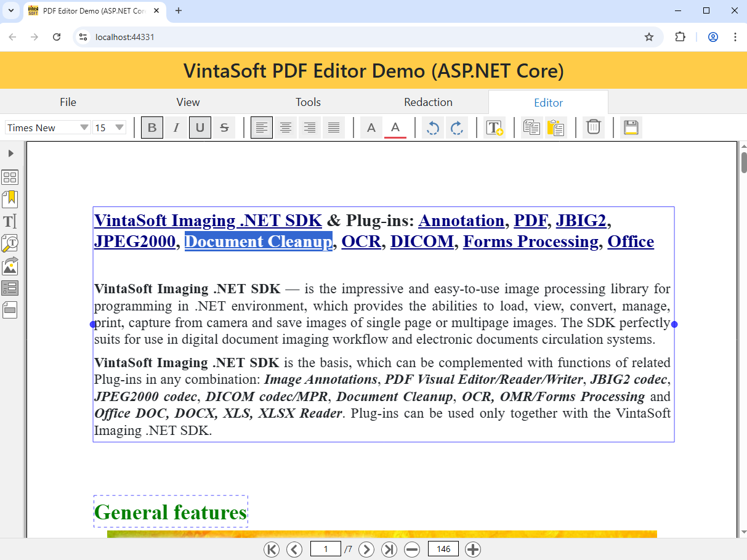
Task: Open the bookmarks panel in the sidebar
Action: [x=10, y=199]
